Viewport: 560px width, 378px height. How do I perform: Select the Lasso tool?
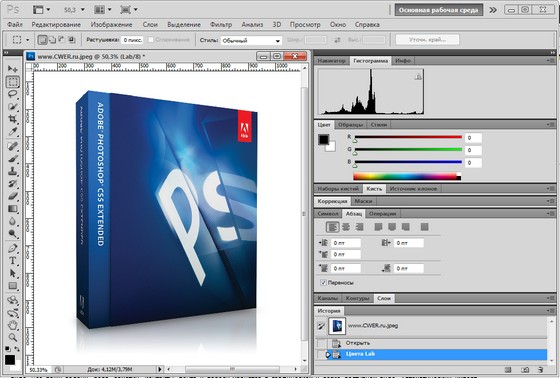12,94
